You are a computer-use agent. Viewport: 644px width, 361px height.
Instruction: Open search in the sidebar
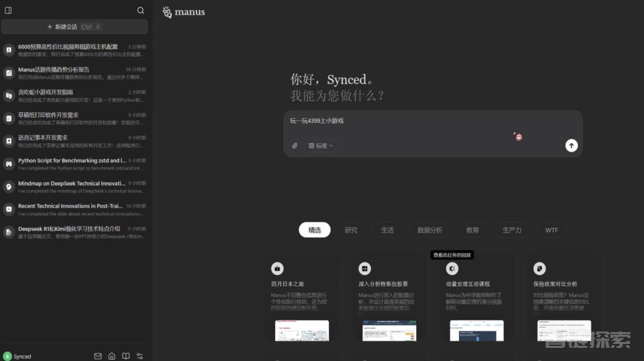tap(140, 11)
